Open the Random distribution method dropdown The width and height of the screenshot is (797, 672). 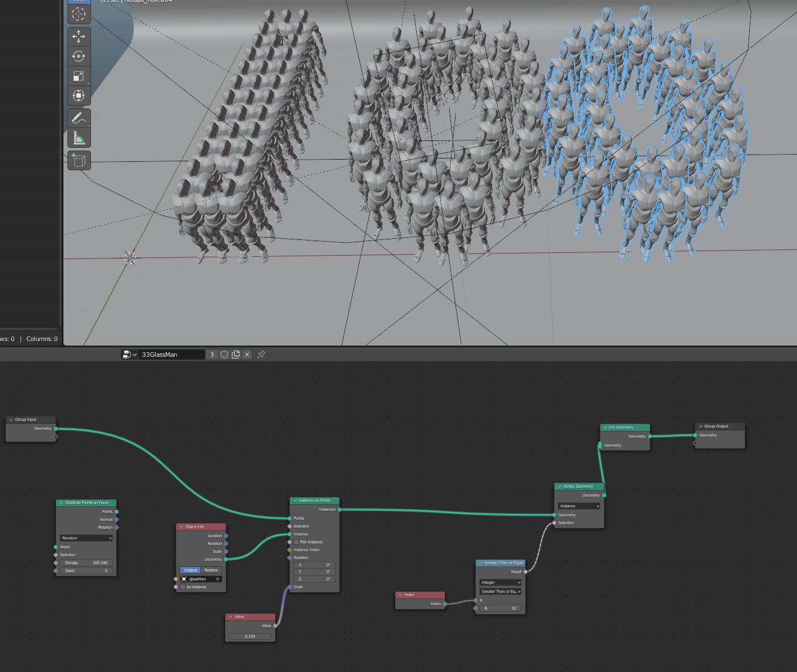(x=86, y=538)
